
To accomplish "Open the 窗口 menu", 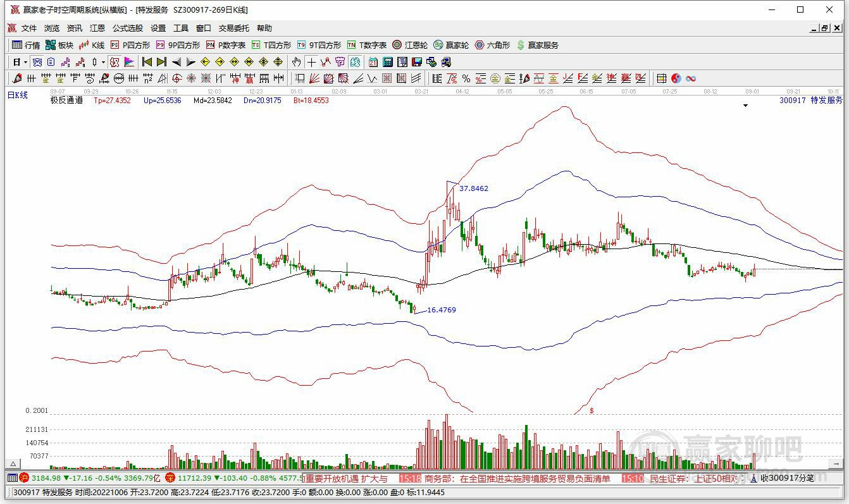I will [x=204, y=28].
